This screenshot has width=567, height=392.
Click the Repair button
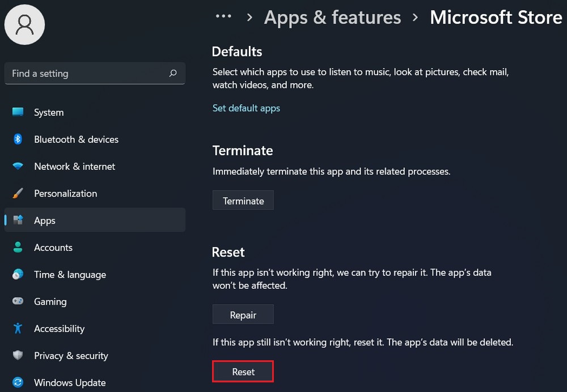243,315
